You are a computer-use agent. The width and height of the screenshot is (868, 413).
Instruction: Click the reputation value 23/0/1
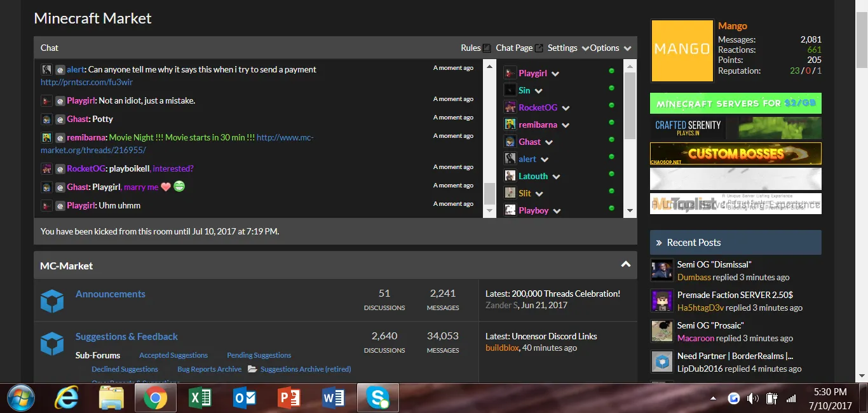pos(806,71)
